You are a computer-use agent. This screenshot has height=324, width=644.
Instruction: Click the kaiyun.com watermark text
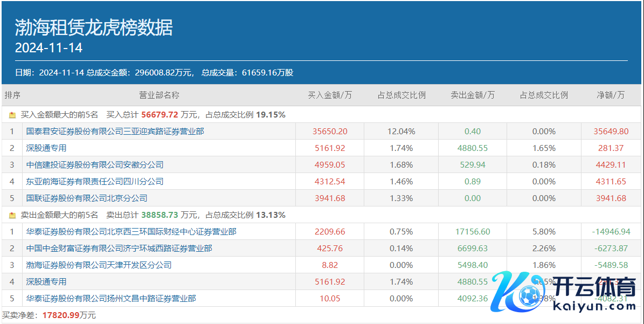pos(595,306)
